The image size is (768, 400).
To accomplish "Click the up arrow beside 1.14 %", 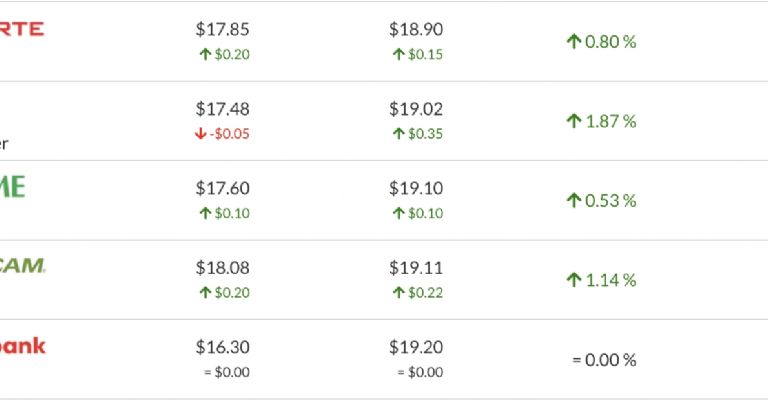I will (574, 280).
